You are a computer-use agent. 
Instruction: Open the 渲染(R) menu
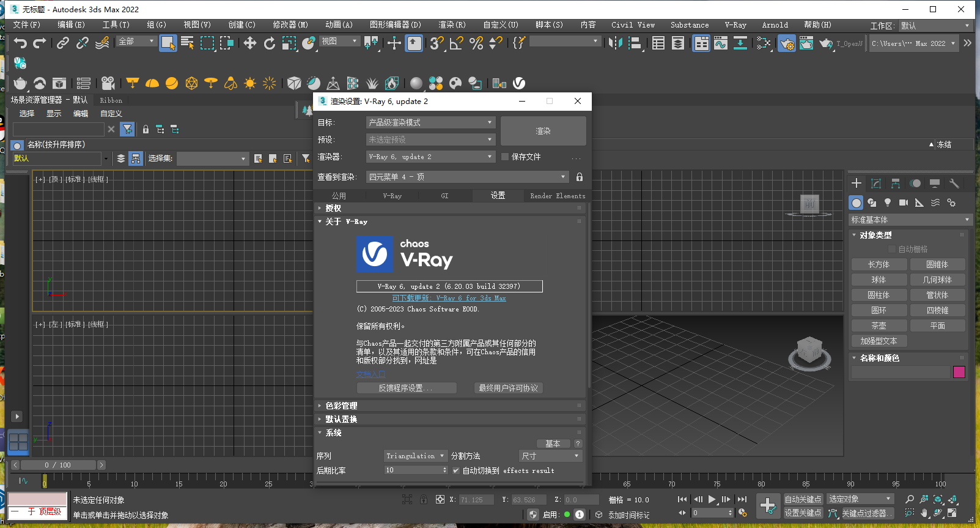(x=452, y=25)
